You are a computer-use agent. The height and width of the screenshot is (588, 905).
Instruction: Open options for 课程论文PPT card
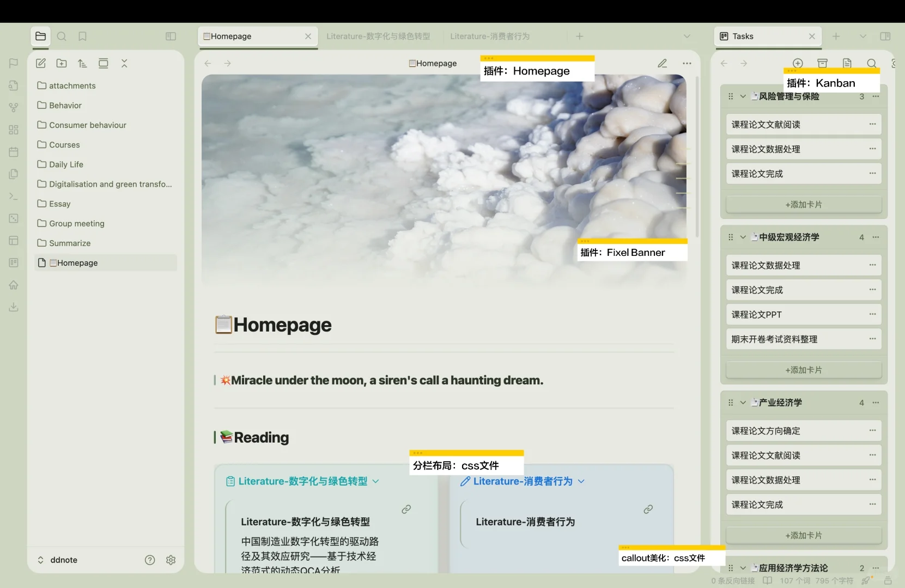click(872, 314)
